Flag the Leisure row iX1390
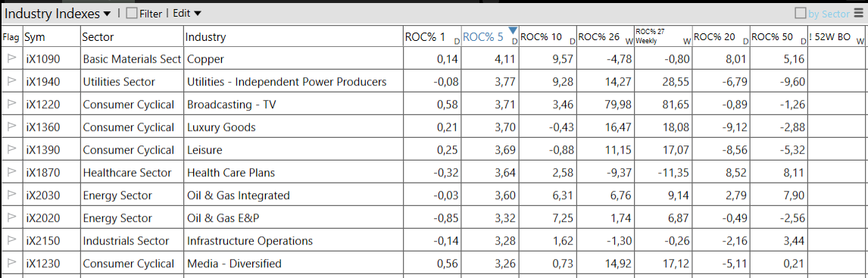The image size is (868, 278). [11, 149]
